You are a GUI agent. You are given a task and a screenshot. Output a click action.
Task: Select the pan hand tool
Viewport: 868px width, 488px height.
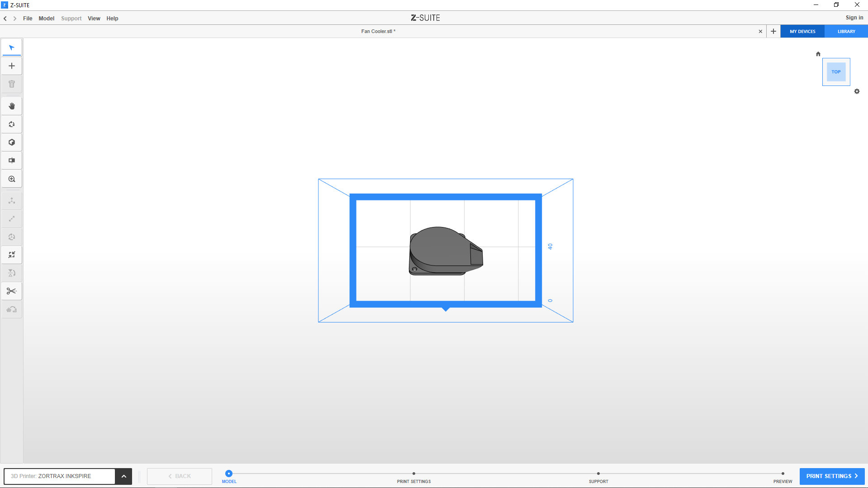pos(12,106)
